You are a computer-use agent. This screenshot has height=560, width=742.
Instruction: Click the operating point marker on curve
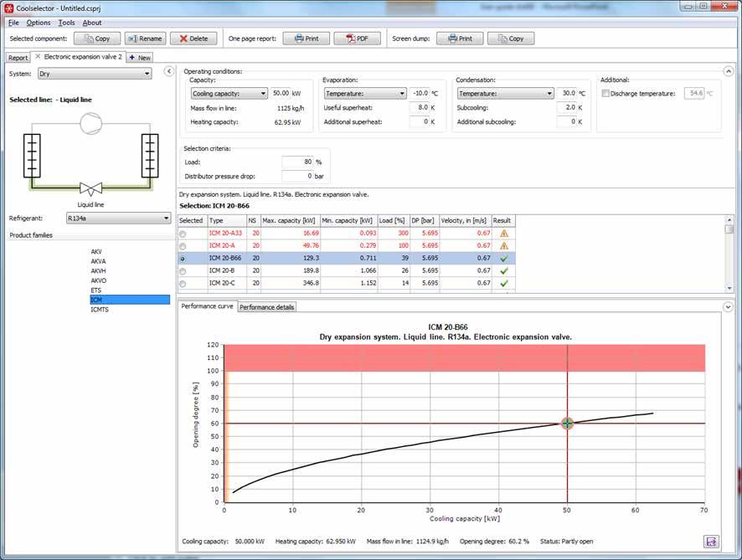[567, 424]
